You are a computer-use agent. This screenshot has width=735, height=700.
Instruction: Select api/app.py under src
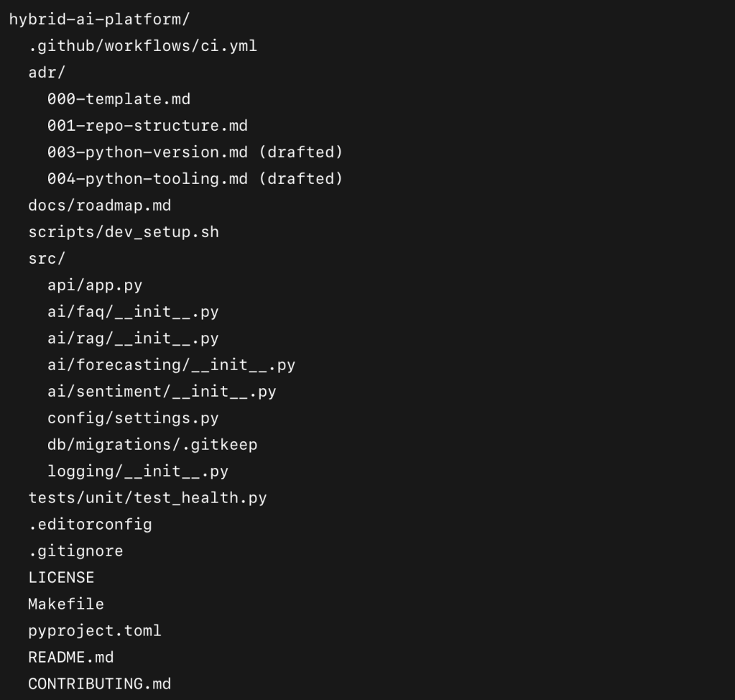pyautogui.click(x=95, y=285)
